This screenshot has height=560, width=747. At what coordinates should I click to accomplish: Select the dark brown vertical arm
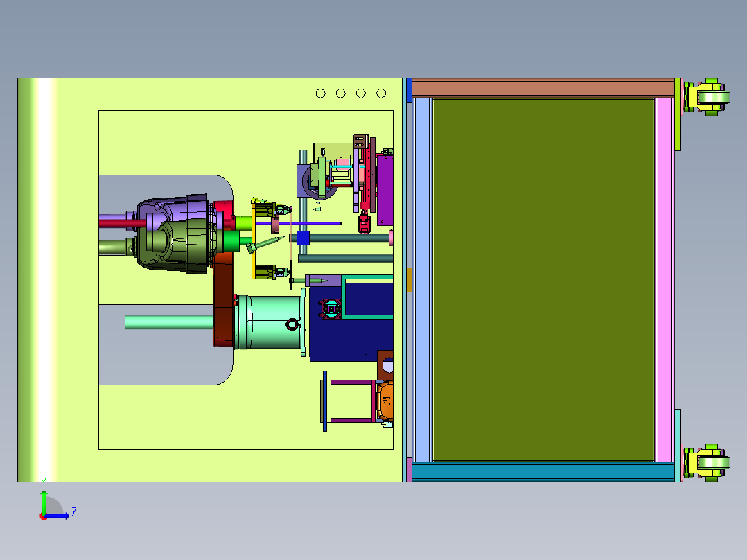pos(223,298)
